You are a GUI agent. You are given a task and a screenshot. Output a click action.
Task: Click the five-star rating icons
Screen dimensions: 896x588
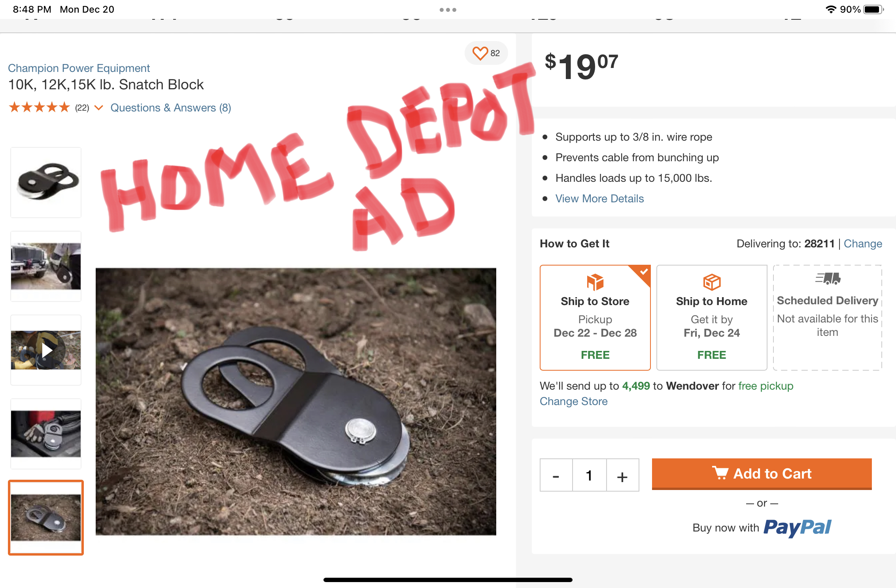pos(40,107)
